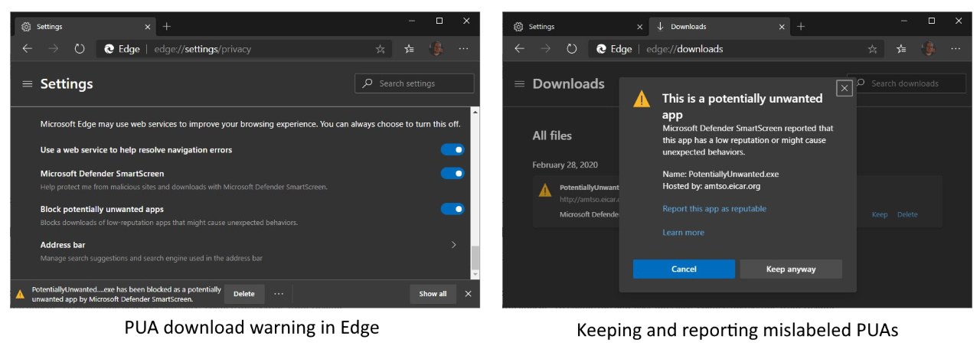Screen dimensions: 980x346
Task: Open profile avatar in Downloads window
Action: pyautogui.click(x=929, y=48)
